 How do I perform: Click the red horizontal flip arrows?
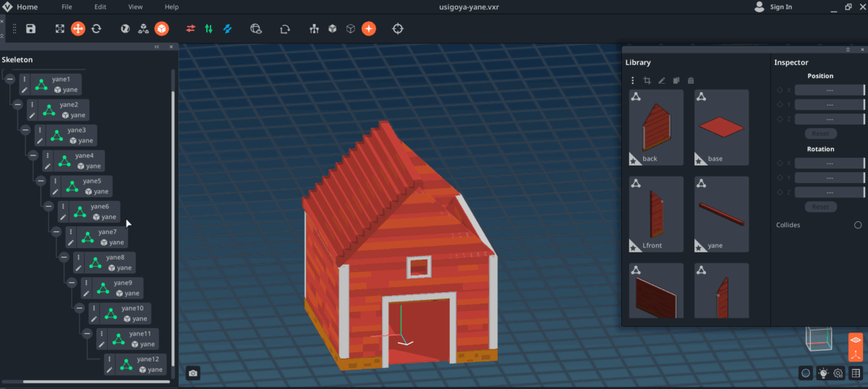(x=191, y=29)
